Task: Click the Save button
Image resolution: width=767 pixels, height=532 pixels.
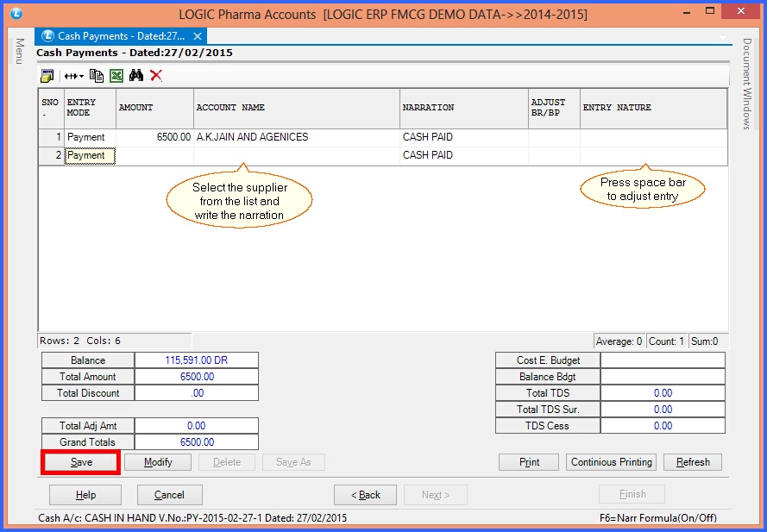Action: click(x=81, y=462)
